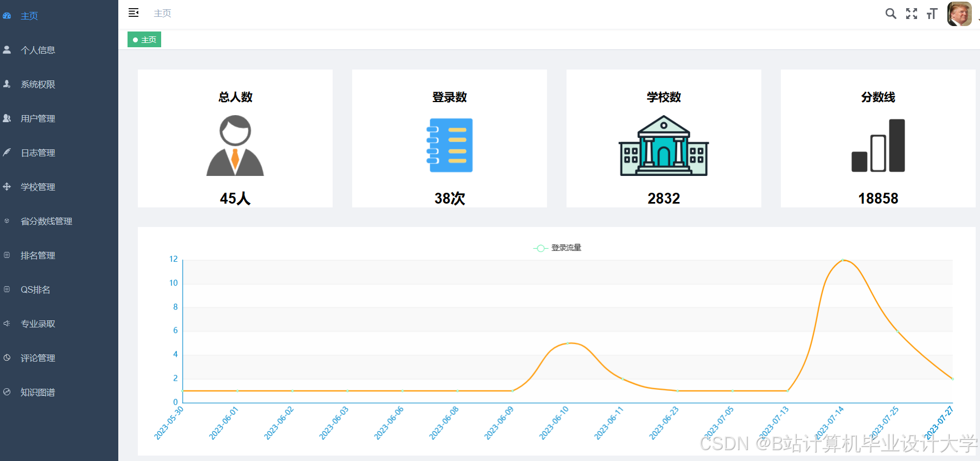Open search with the magnifier icon

[x=890, y=14]
